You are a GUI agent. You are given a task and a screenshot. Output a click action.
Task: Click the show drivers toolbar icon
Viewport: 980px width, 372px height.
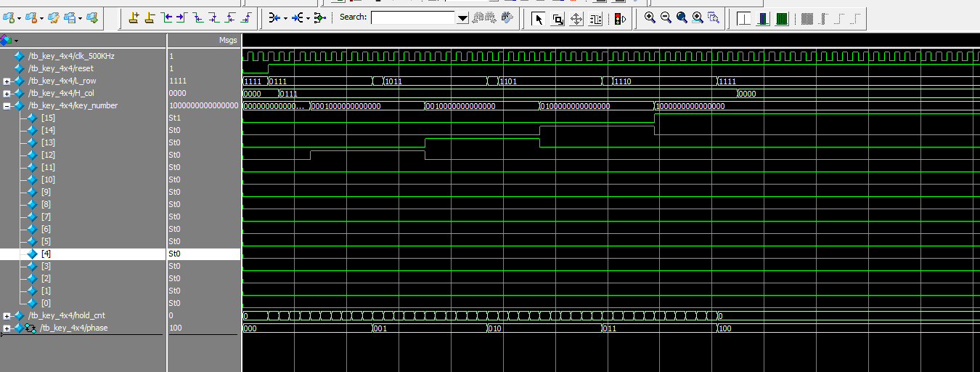320,18
